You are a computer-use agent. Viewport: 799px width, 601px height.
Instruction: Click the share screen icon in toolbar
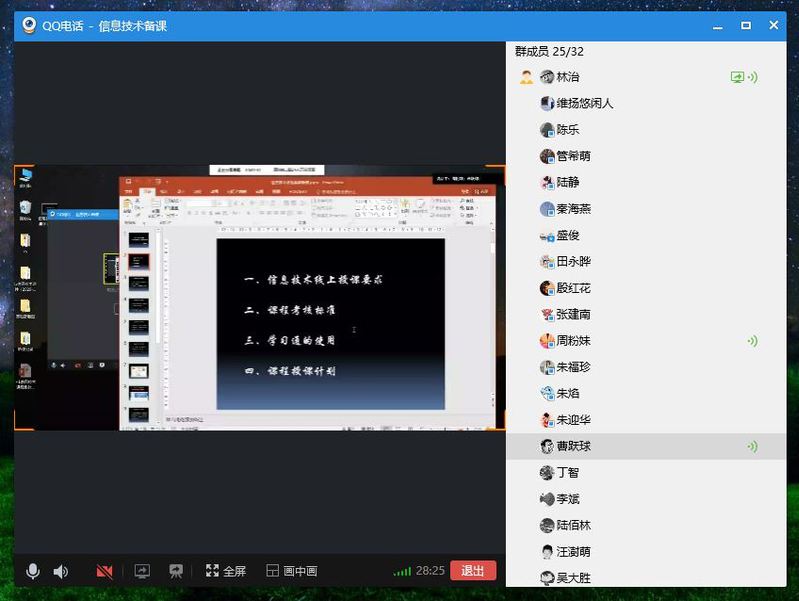(142, 571)
